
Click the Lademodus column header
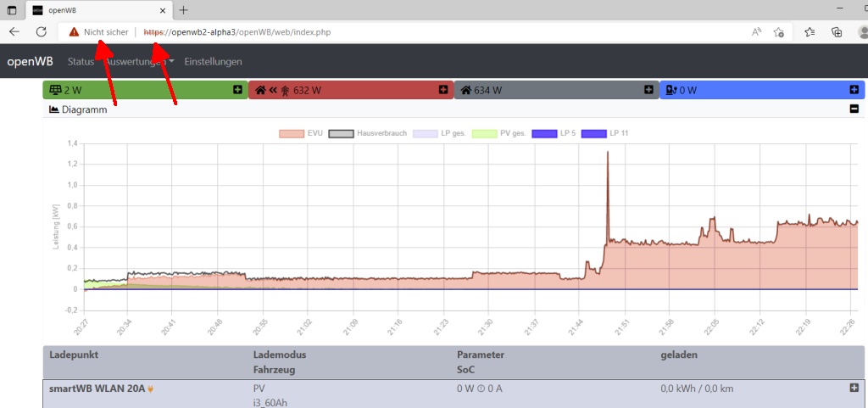click(x=280, y=355)
